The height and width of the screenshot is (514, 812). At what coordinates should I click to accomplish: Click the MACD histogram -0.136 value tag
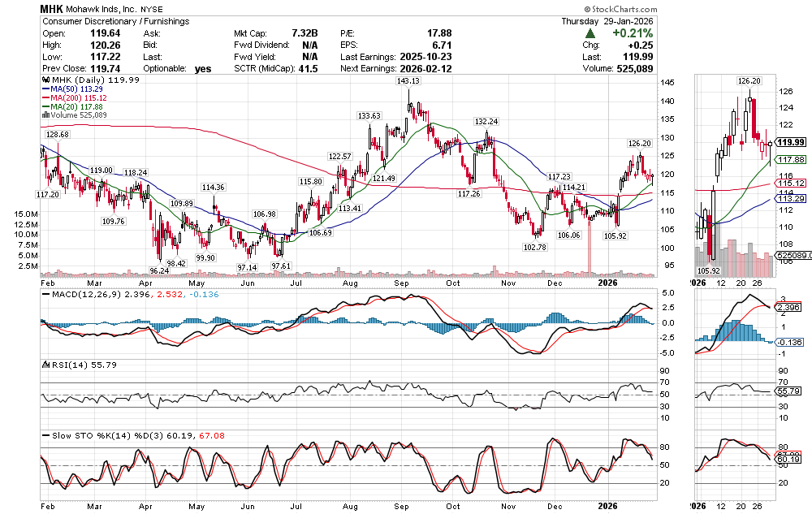789,342
